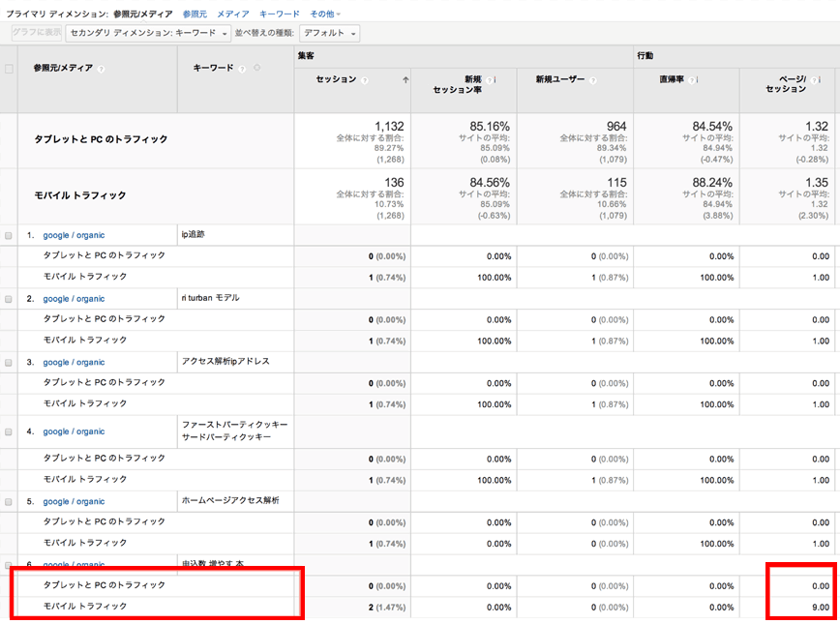Click the セッション sort arrow icon
Viewport: 840px width, 624px height.
[405, 80]
